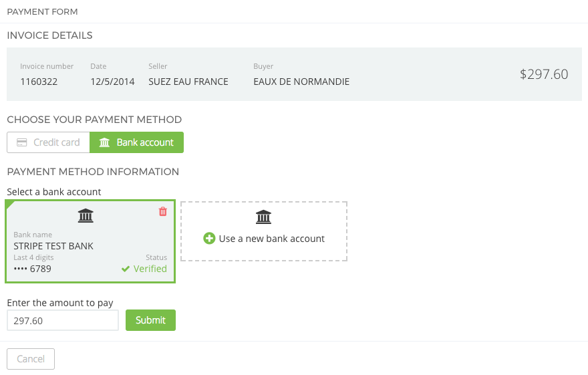The height and width of the screenshot is (375, 588).
Task: Click the bank icon inside the Bank account button
Action: pos(104,142)
